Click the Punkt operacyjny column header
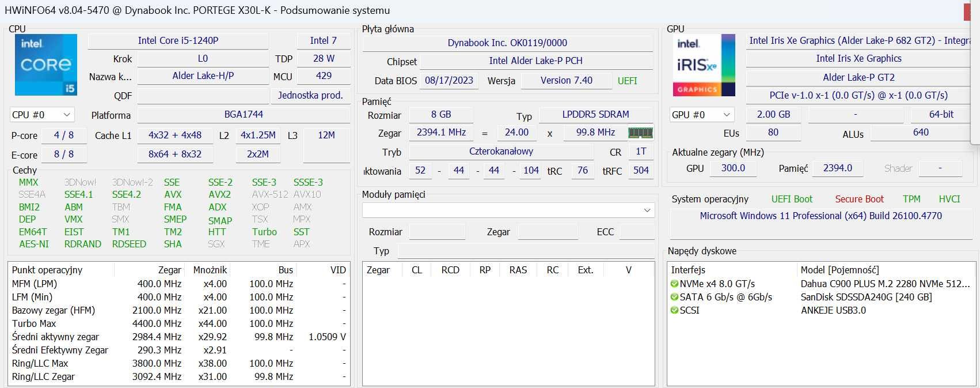This screenshot has height=388, width=980. pyautogui.click(x=62, y=270)
